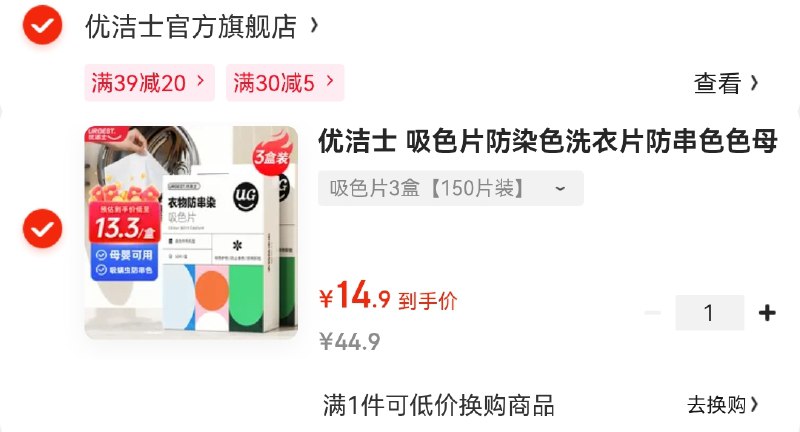Expand the 吸色片3盒【150片装】 variant dropdown

[451, 188]
